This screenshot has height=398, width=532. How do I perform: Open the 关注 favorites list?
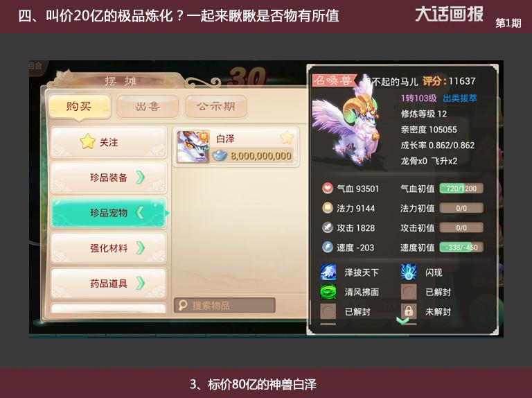109,142
